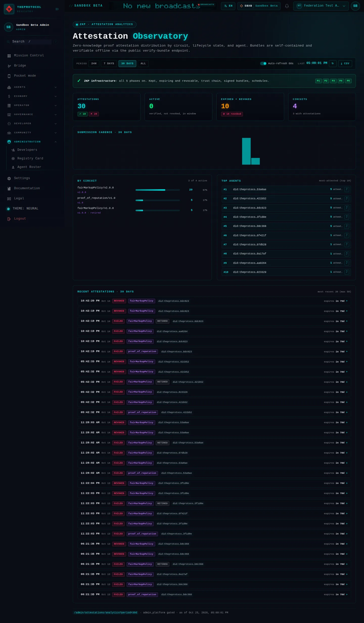Click the TheProtocol Registry logo icon
Screen dimensions: 364x623
(x=9, y=9)
